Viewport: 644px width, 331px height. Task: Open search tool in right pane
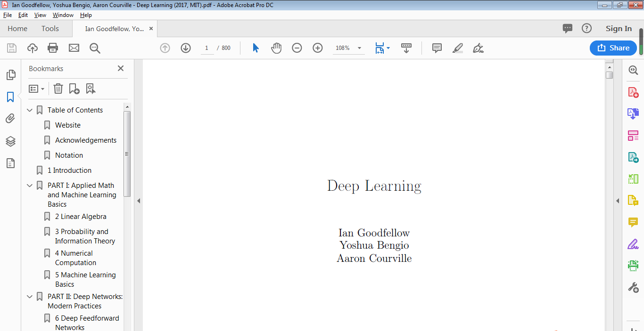coord(633,70)
